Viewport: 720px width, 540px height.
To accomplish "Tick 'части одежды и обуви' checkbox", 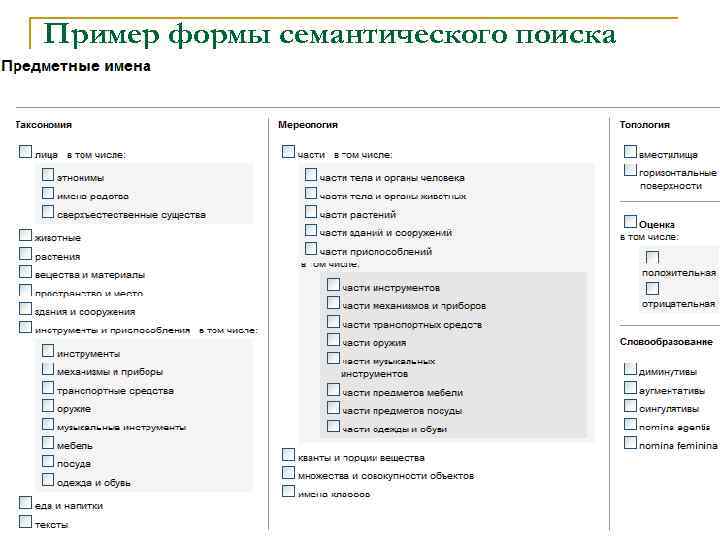I will click(333, 427).
